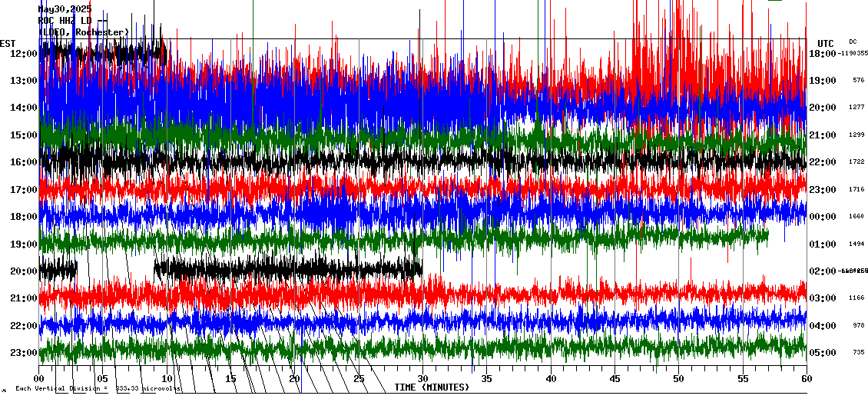
Task: Click the UTC timezone header
Action: click(x=825, y=43)
